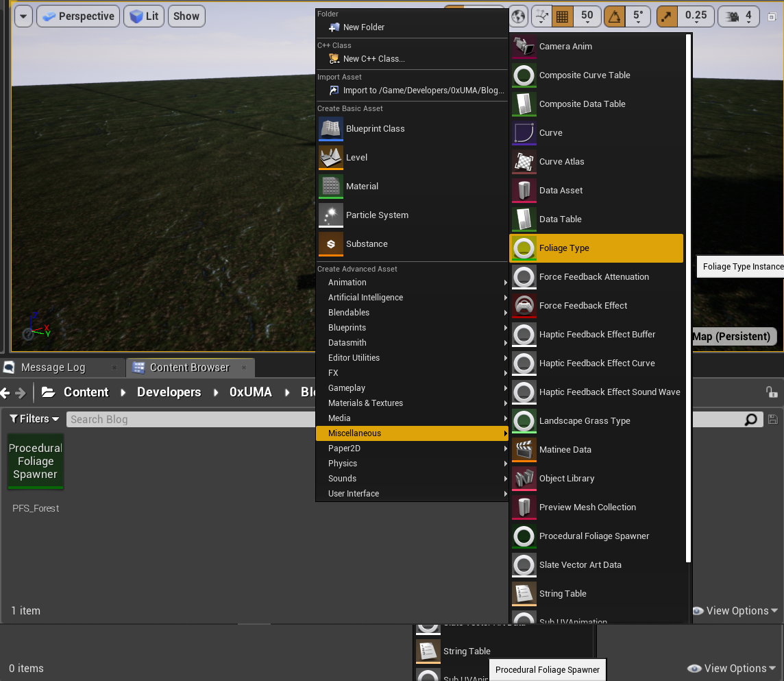
Task: Toggle grid snapping icon
Action: [x=562, y=16]
